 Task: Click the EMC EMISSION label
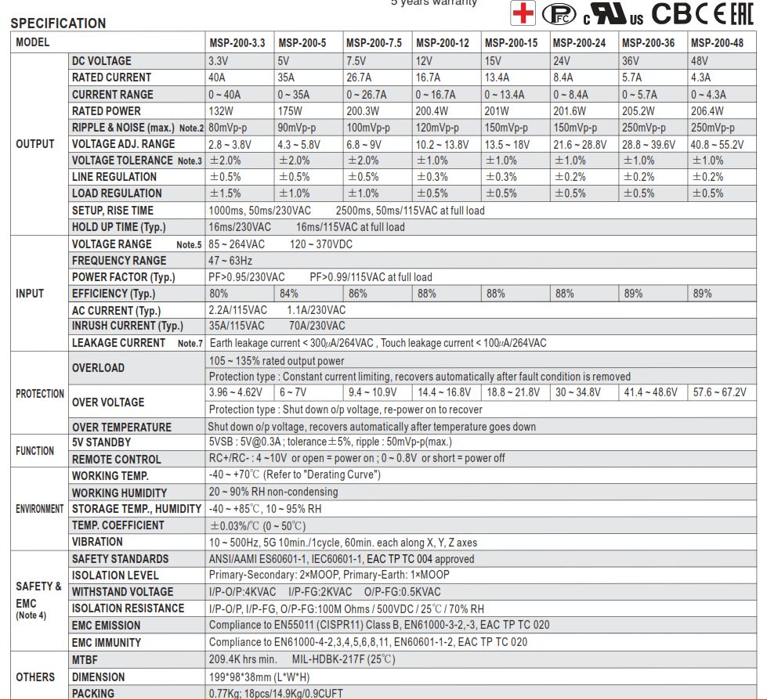point(106,626)
